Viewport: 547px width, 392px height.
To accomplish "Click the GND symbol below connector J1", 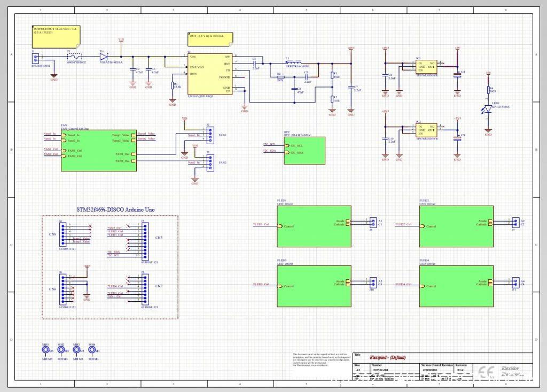I will pyautogui.click(x=54, y=77).
